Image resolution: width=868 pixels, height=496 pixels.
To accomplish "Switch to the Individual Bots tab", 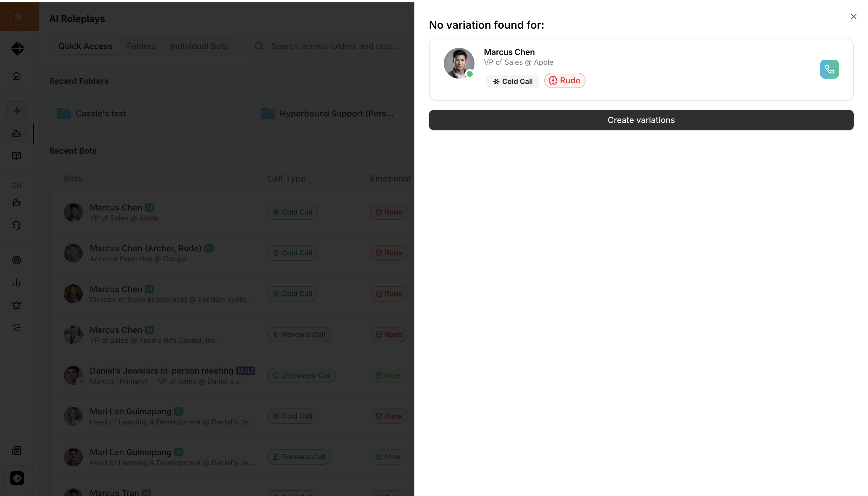I will (199, 46).
